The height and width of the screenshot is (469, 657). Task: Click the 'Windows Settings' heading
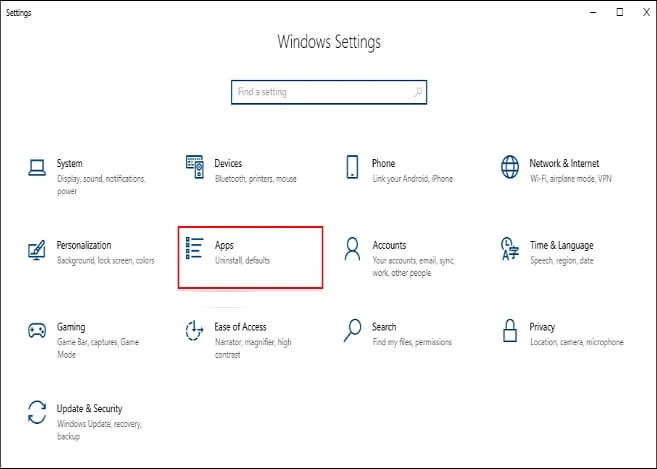pos(329,42)
